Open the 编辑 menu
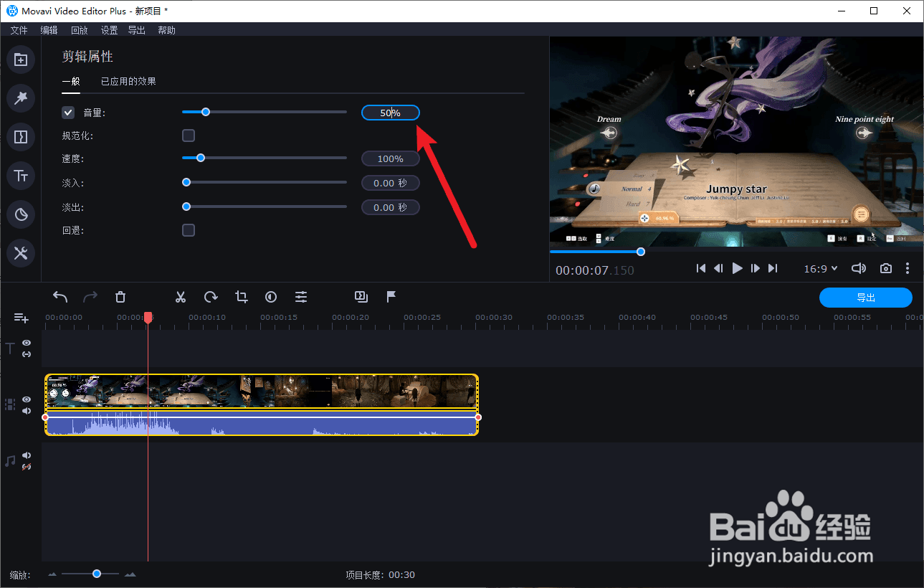 pos(49,30)
